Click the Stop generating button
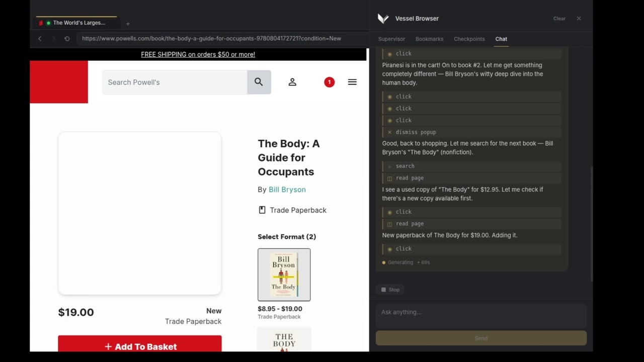 point(390,290)
